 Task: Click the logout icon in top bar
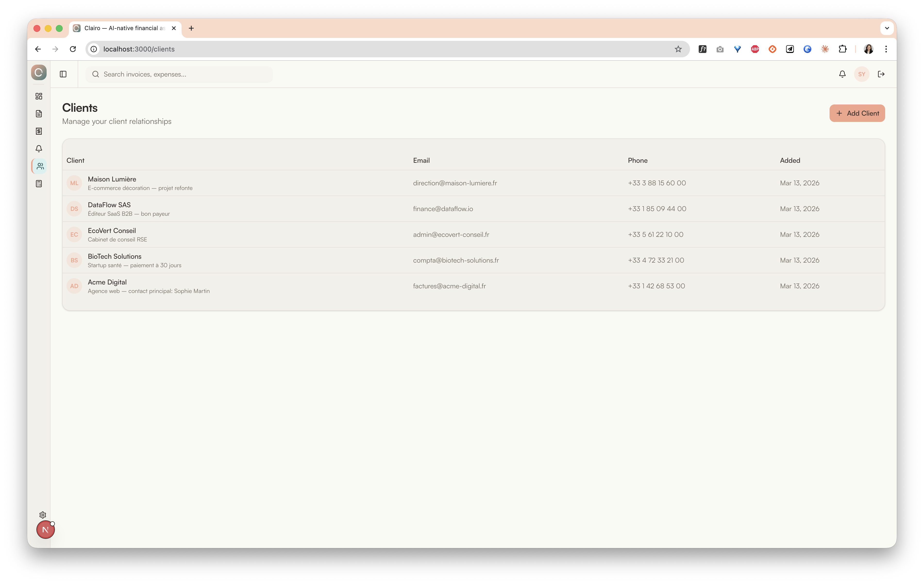point(881,74)
